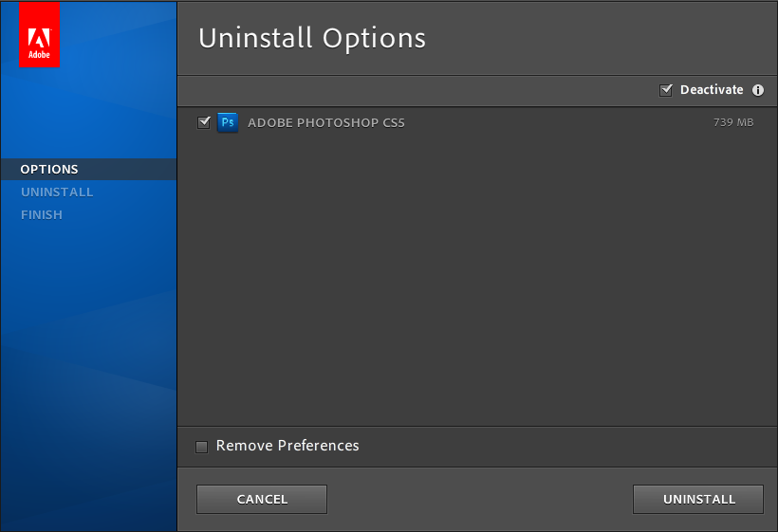This screenshot has width=778, height=532.
Task: Select the OPTIONS step in sidebar
Action: pos(49,169)
